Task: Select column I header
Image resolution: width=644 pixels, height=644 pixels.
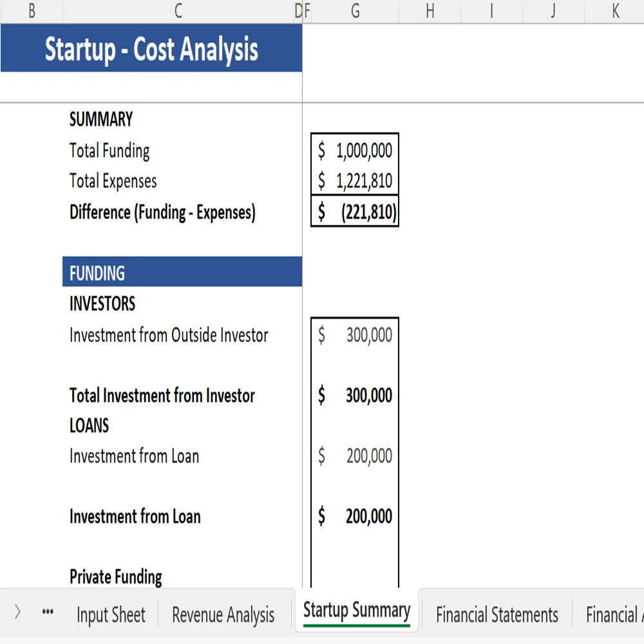Action: coord(491,11)
